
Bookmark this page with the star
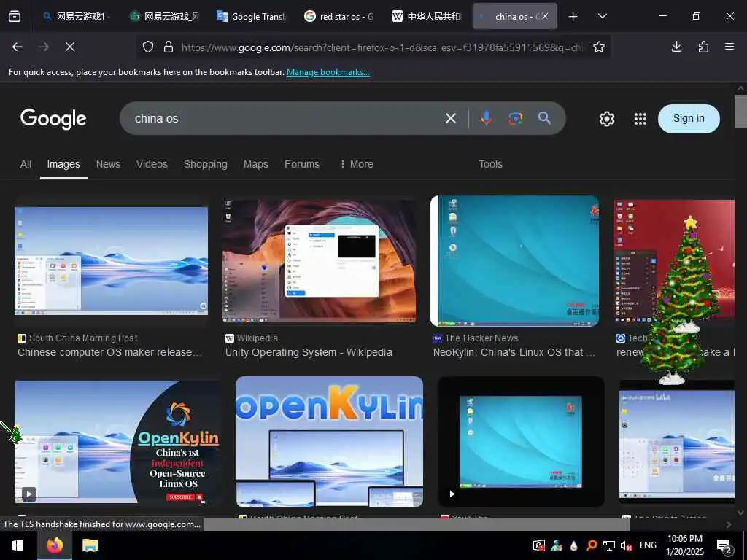coord(599,47)
